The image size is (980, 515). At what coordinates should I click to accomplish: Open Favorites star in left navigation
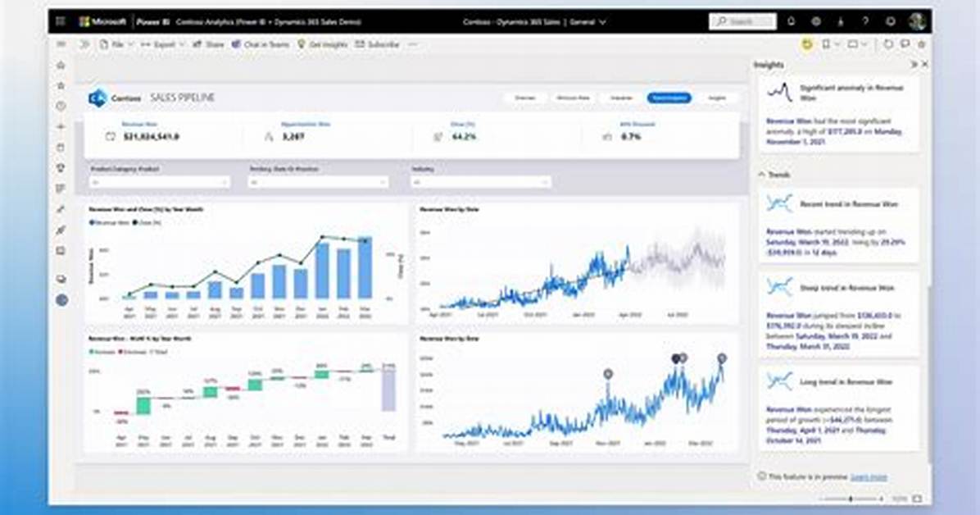point(61,86)
